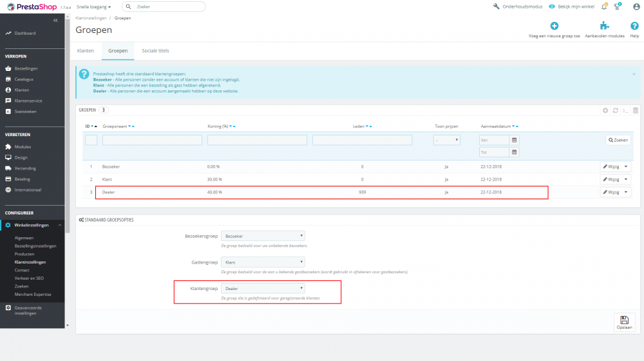Open the Help question mark icon

pos(634,26)
